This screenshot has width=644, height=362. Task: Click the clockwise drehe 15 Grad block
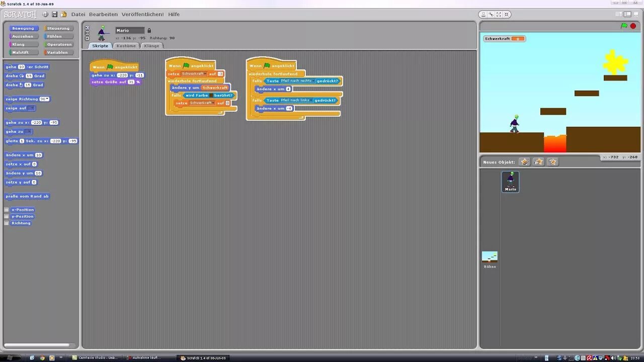[x=25, y=76]
